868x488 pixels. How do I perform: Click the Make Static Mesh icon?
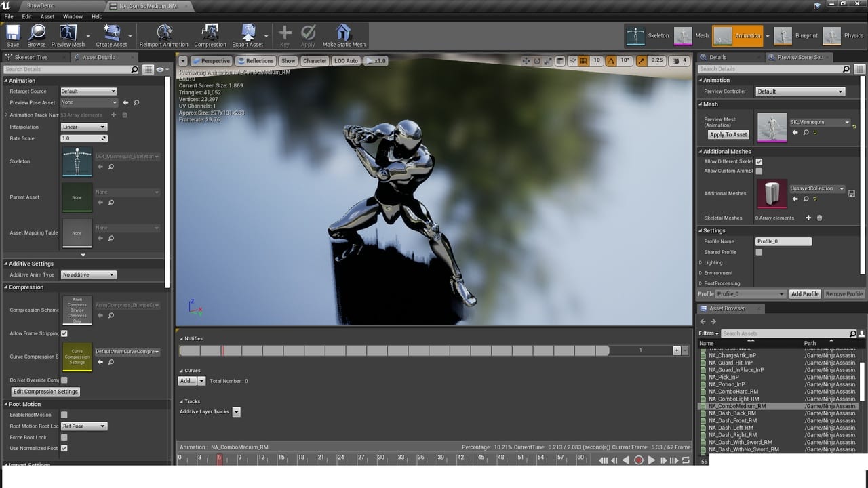(344, 35)
